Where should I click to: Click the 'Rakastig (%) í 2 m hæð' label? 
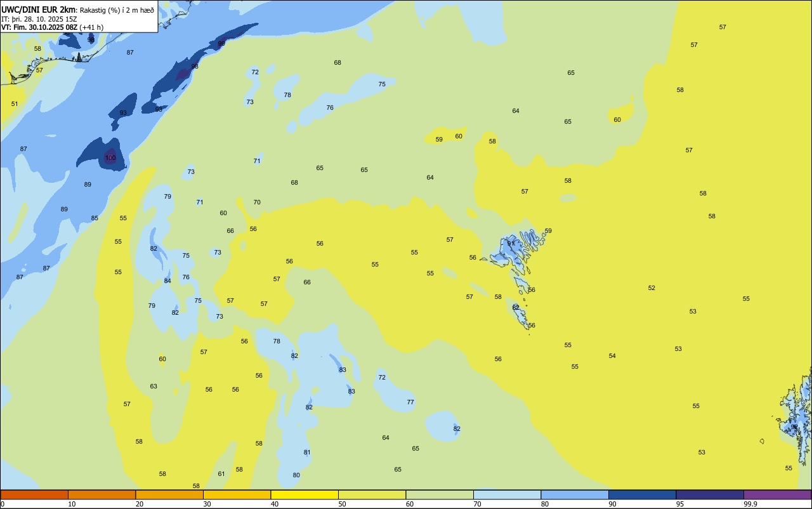coord(117,10)
